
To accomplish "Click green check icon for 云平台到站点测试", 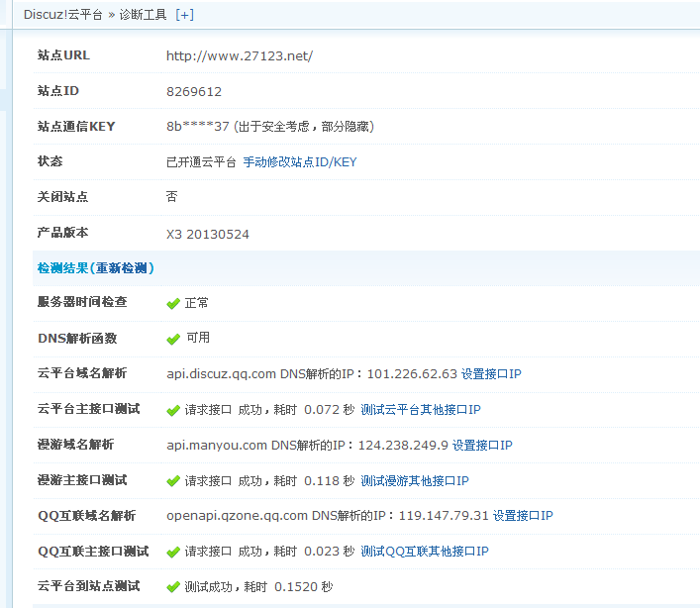I will [x=173, y=587].
